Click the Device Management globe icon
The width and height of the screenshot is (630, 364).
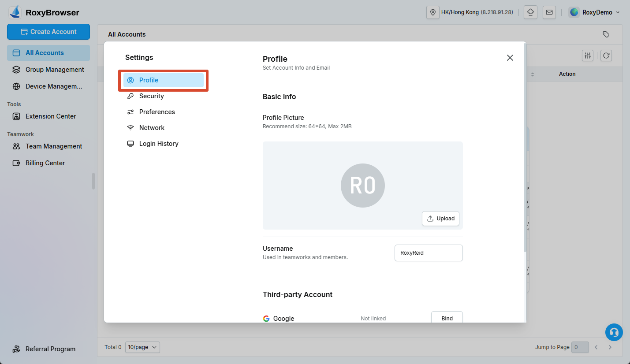[x=16, y=86]
